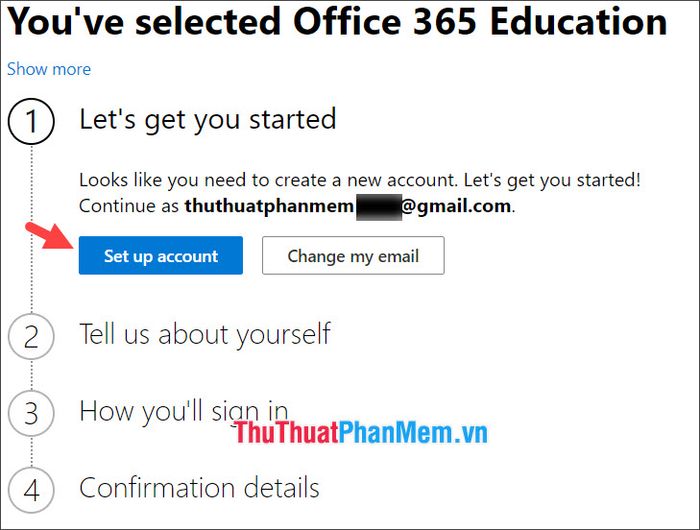Expand the How you'll sign in step

pyautogui.click(x=183, y=411)
